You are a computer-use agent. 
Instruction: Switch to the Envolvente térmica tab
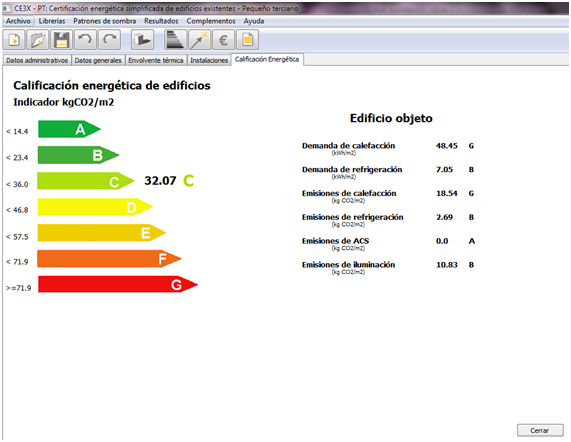click(x=156, y=60)
